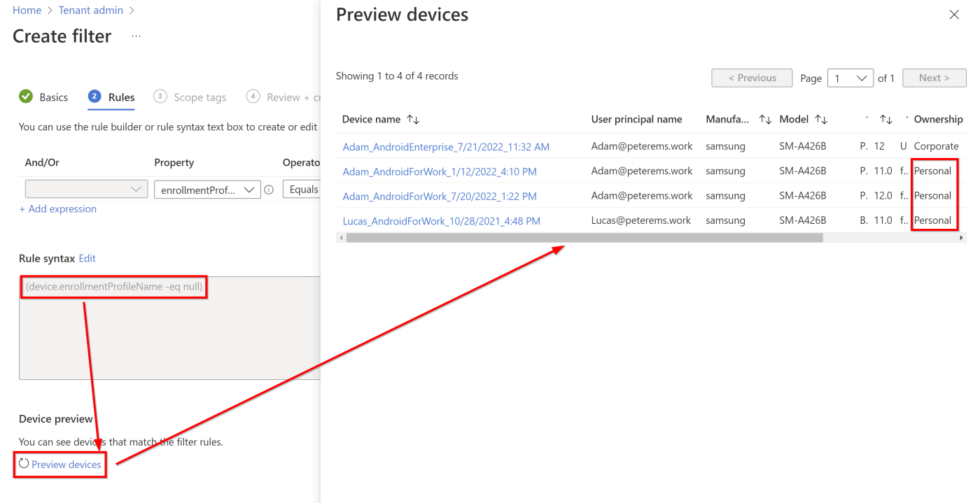
Task: Close the Preview devices panel
Action: tap(954, 15)
